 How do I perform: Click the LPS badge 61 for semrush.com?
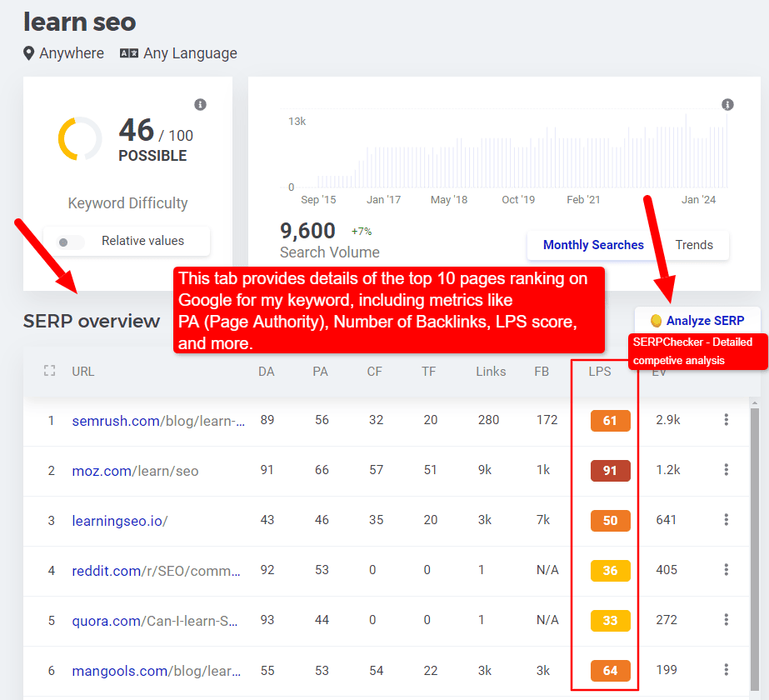point(610,420)
